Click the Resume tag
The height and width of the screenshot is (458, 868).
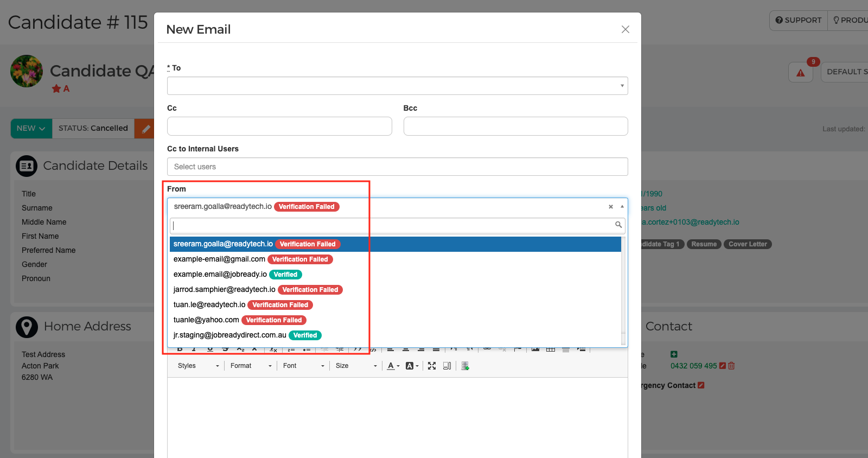click(704, 244)
